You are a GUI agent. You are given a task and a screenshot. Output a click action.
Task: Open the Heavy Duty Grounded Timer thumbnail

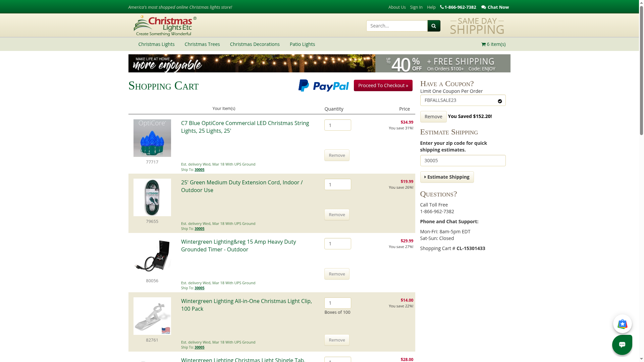click(152, 256)
